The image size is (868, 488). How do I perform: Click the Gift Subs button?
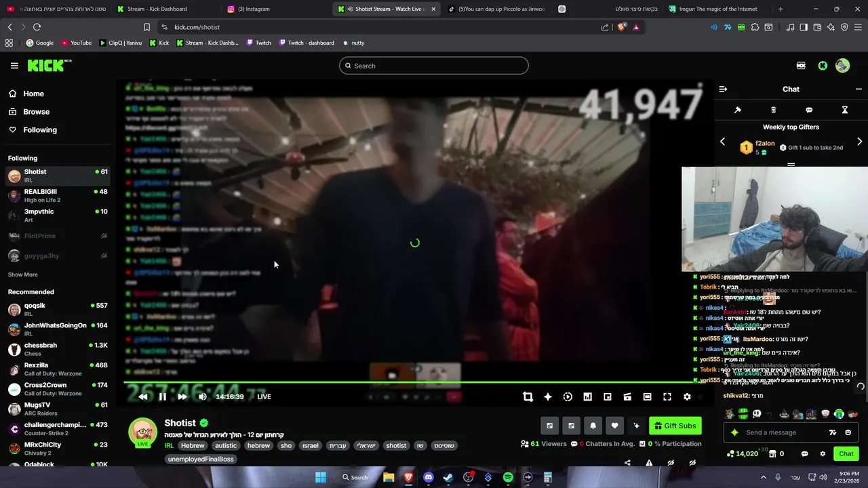tap(675, 426)
